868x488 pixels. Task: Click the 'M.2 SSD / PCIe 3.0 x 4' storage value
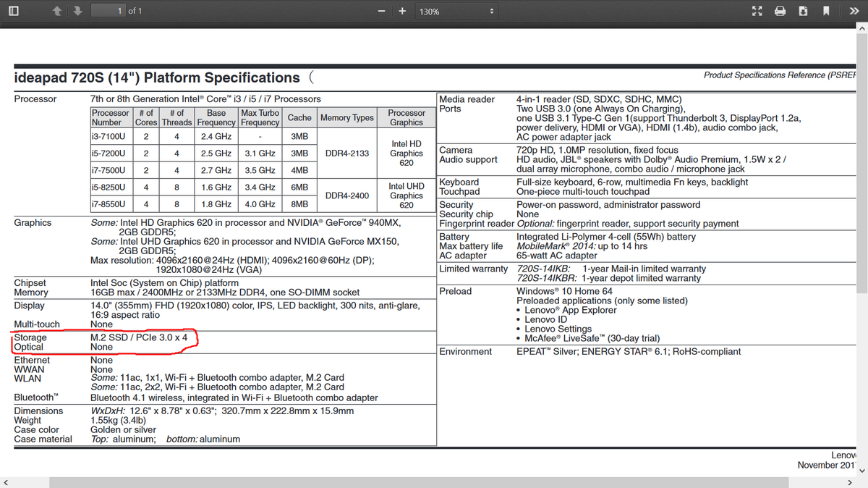point(139,337)
